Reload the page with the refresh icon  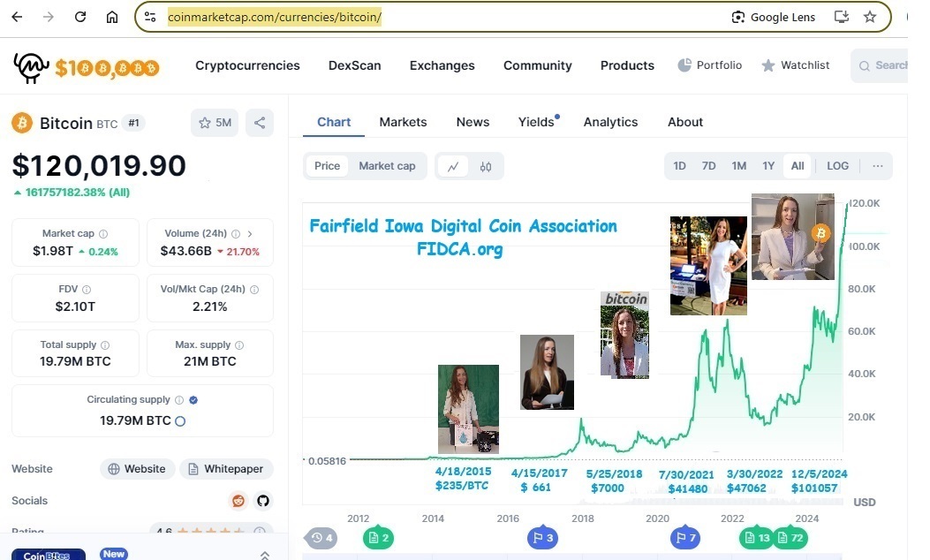click(80, 17)
